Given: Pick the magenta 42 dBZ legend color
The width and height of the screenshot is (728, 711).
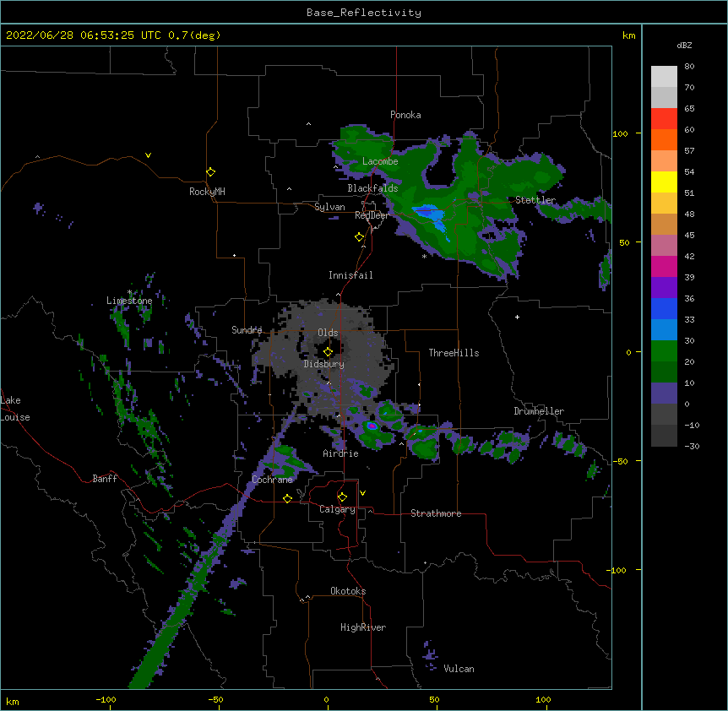Looking at the screenshot, I should [664, 266].
